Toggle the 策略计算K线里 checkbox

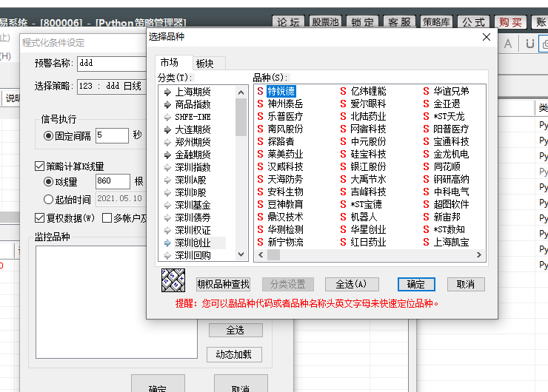click(x=40, y=166)
